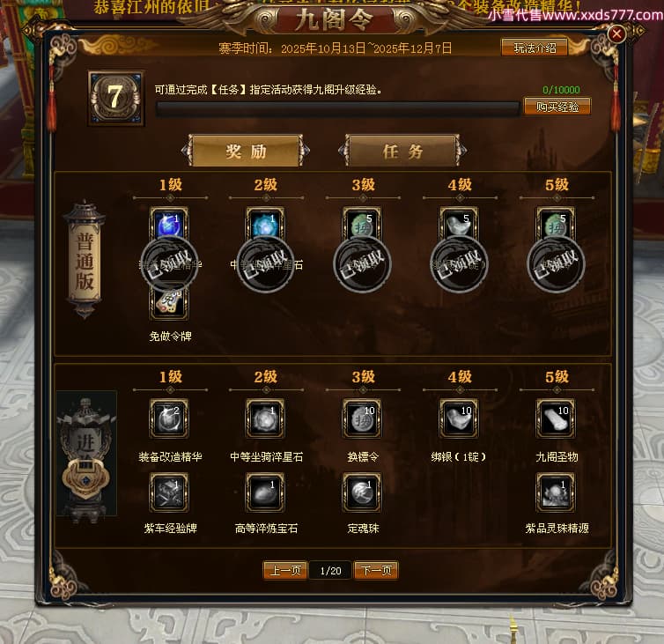Image resolution: width=664 pixels, height=644 pixels.
Task: Select the 九阁圣物 reward icon
Action: [556, 418]
